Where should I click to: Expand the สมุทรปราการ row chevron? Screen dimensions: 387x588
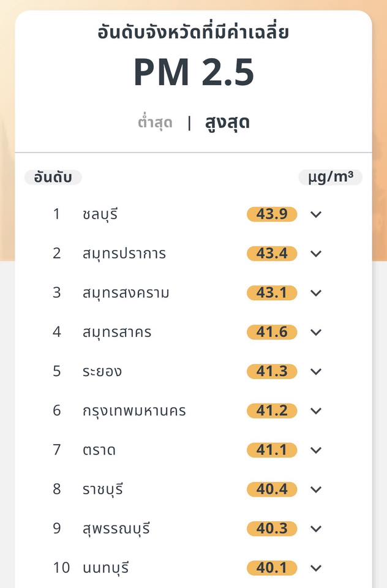click(316, 254)
